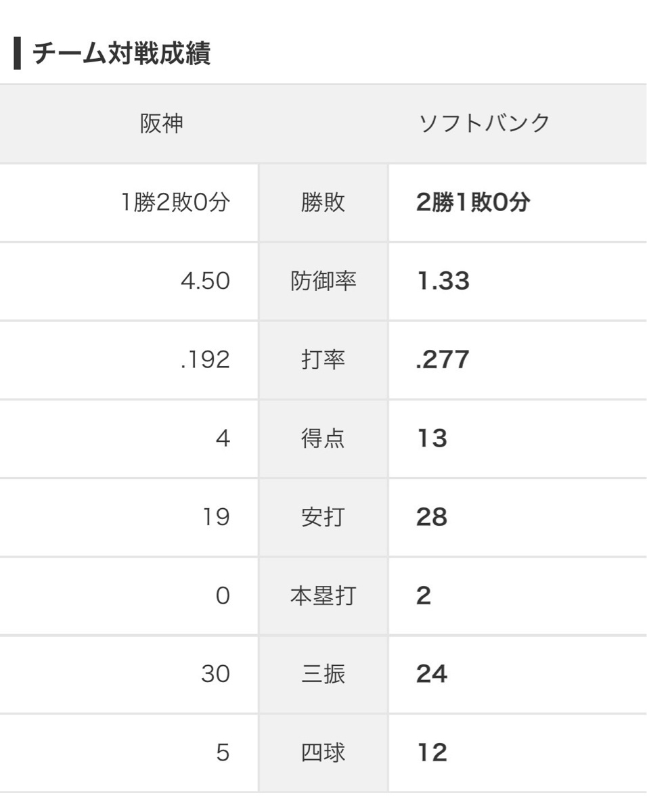Image resolution: width=647 pixels, height=812 pixels.
Task: Tap SoftBank's 12 walks value
Action: pos(432,753)
